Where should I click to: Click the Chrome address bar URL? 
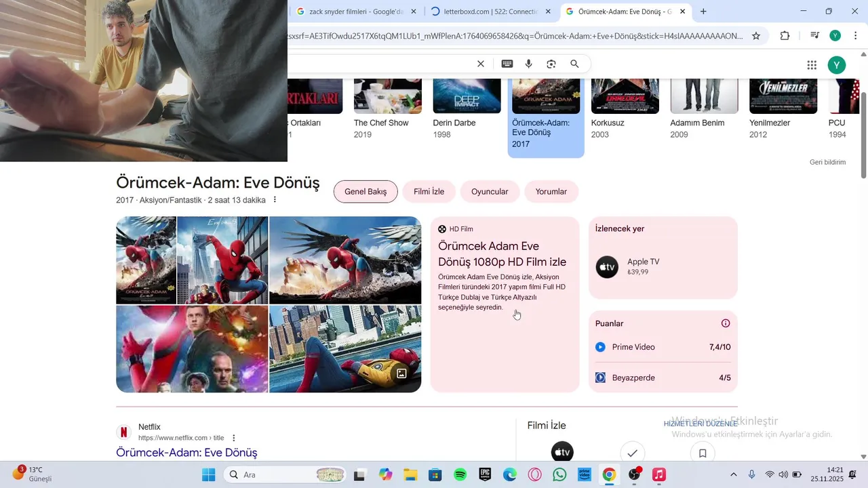click(x=515, y=36)
